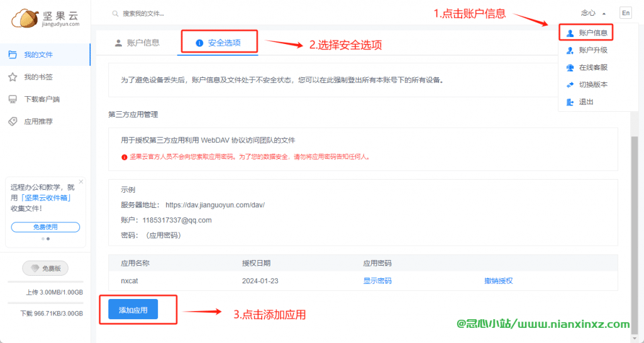Click the 应用名称 column header
This screenshot has height=343, width=644.
tap(135, 263)
